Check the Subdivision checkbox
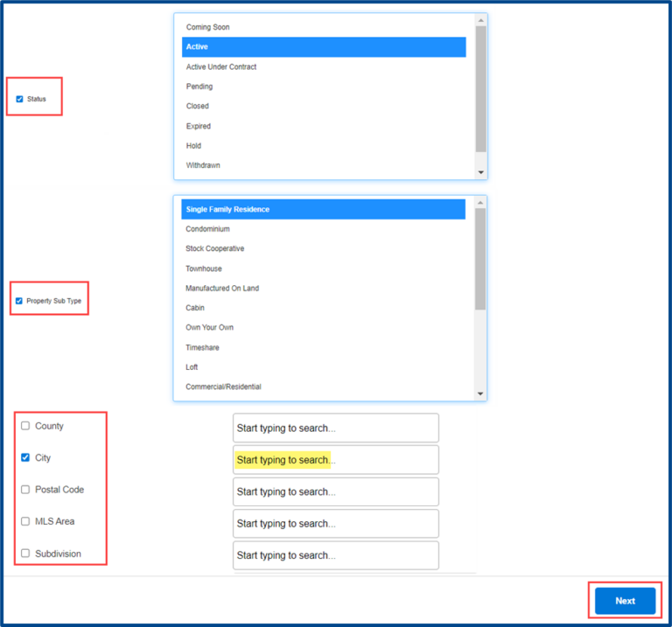The height and width of the screenshot is (627, 672). pos(25,554)
